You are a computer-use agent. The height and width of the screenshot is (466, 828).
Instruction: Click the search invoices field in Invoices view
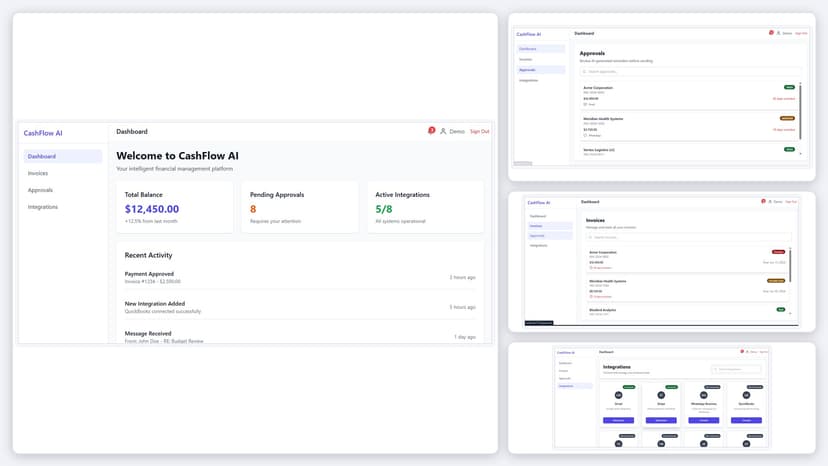(689, 237)
